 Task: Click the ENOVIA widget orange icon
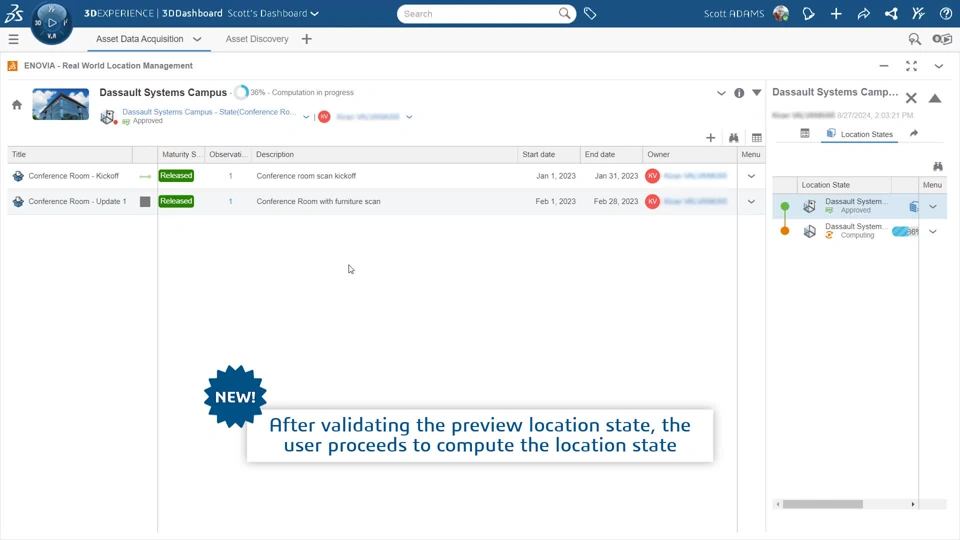(12, 66)
